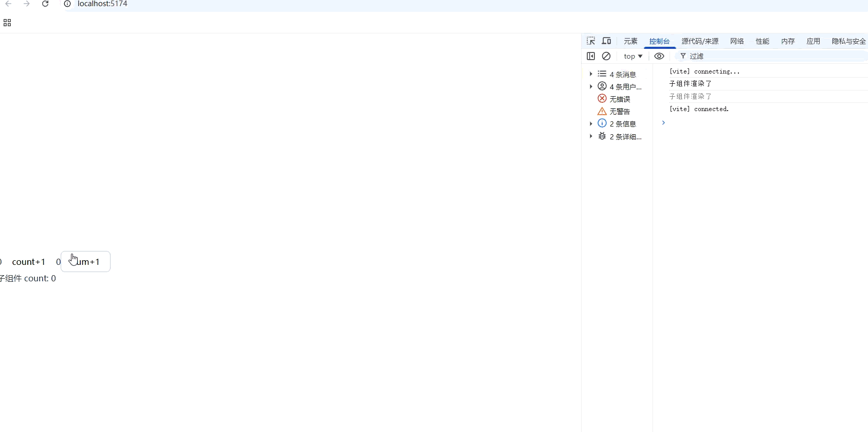This screenshot has height=432, width=868.
Task: View site information icon in address bar
Action: (x=67, y=4)
